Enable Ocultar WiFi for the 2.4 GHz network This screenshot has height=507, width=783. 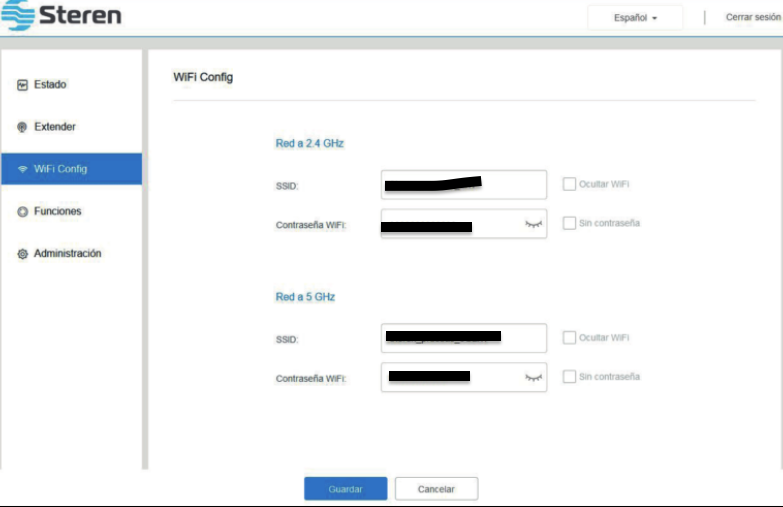pos(569,184)
